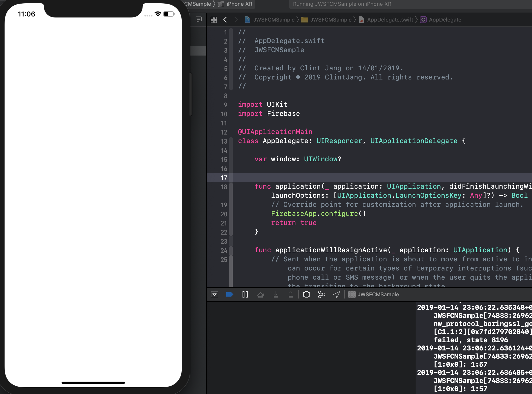Choose iPhone XR run destination
This screenshot has width=532, height=394.
point(239,4)
